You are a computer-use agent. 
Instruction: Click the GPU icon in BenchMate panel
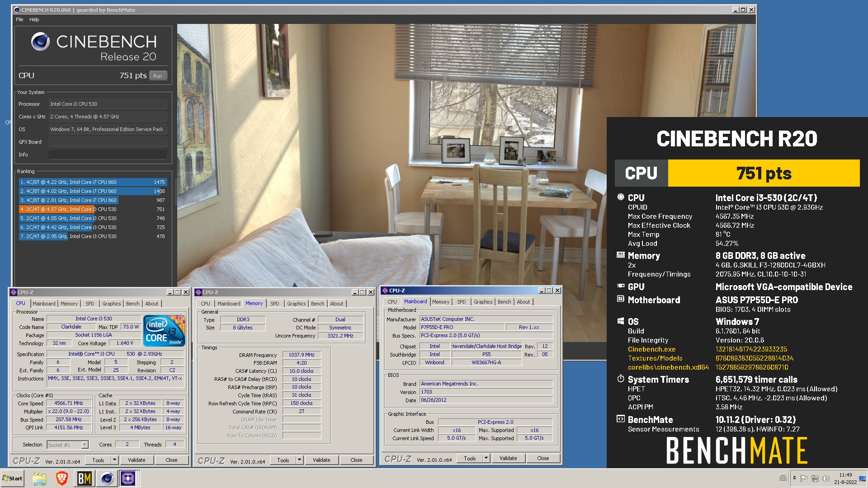click(621, 286)
